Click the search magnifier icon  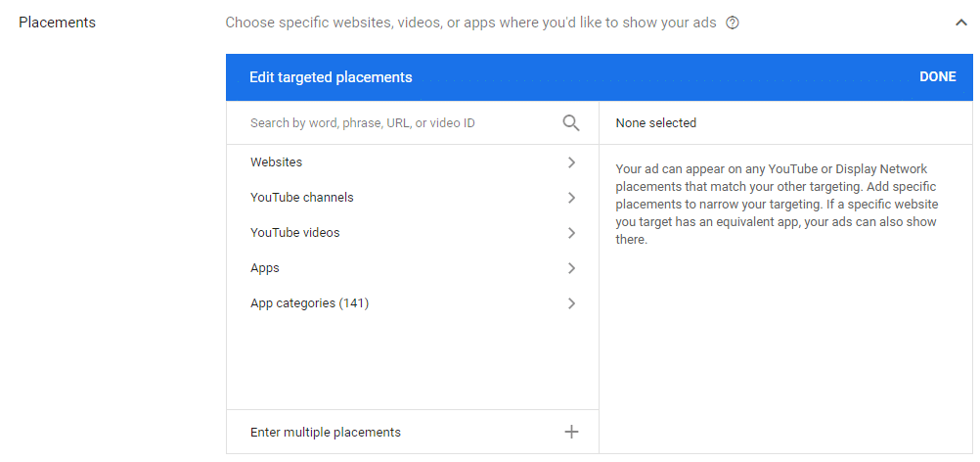571,123
